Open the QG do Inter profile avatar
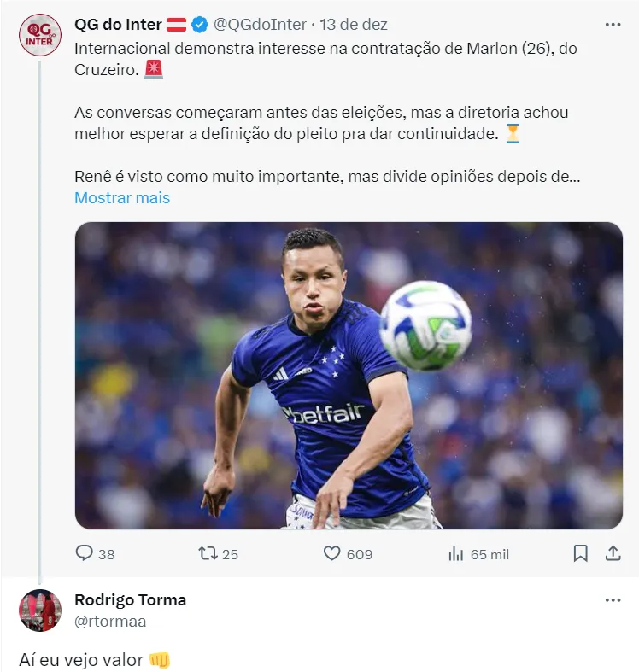This screenshot has height=672, width=639. click(x=40, y=35)
